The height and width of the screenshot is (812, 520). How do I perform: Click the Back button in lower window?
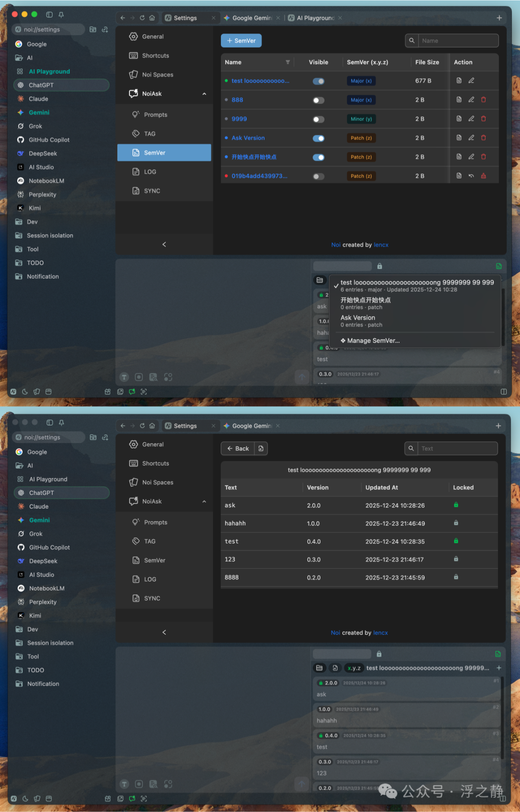pyautogui.click(x=238, y=448)
